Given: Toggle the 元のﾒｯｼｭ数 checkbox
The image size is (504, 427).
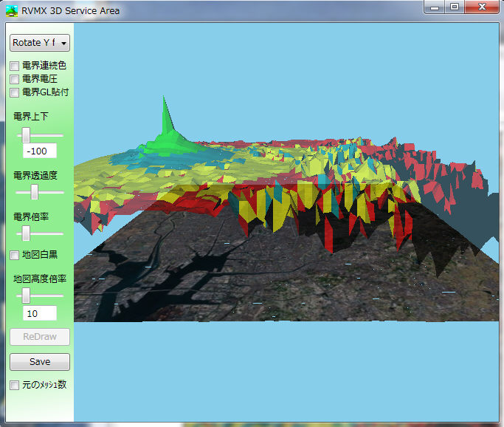Looking at the screenshot, I should 15,385.
